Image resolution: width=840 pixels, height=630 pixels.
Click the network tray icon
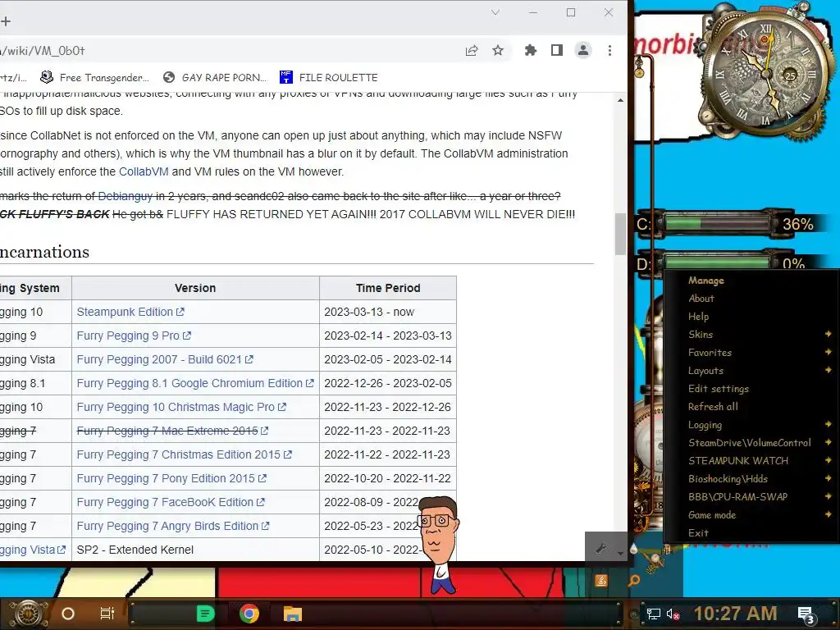click(x=654, y=614)
